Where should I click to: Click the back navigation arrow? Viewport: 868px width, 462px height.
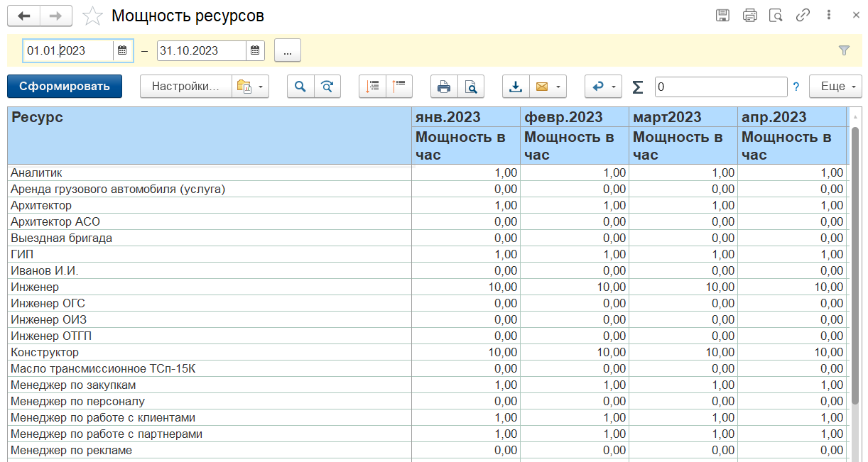(x=23, y=16)
